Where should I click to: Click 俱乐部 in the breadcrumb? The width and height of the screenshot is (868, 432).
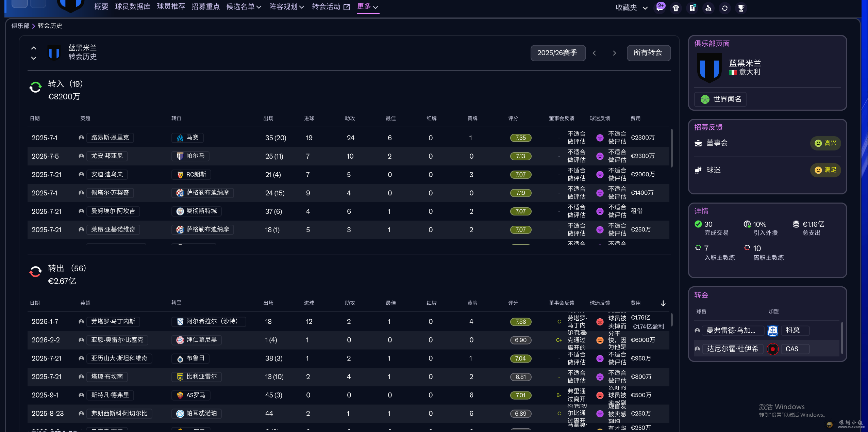pyautogui.click(x=20, y=26)
